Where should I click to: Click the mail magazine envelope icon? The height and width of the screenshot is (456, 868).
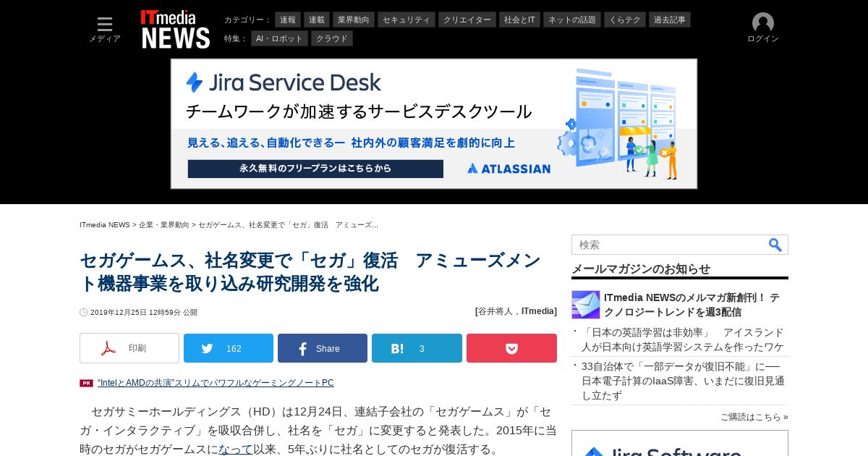(585, 305)
